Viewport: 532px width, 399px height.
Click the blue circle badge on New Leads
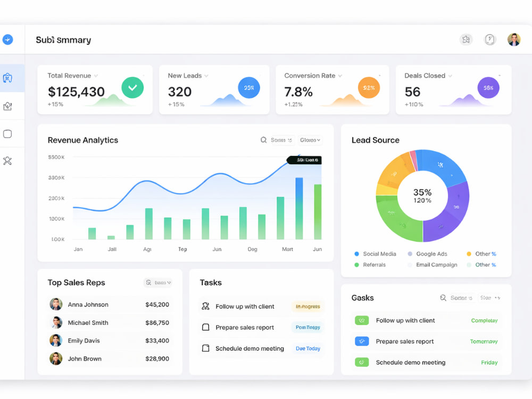click(249, 88)
